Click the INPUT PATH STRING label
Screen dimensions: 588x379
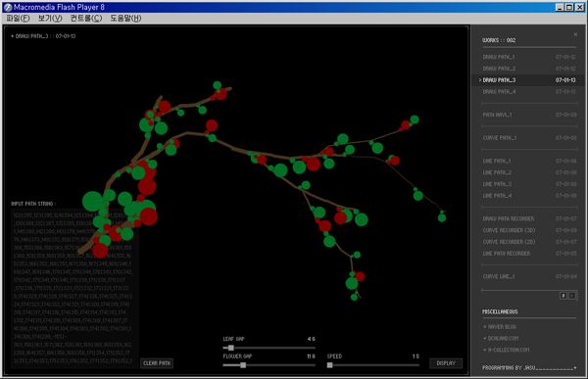[x=33, y=204]
